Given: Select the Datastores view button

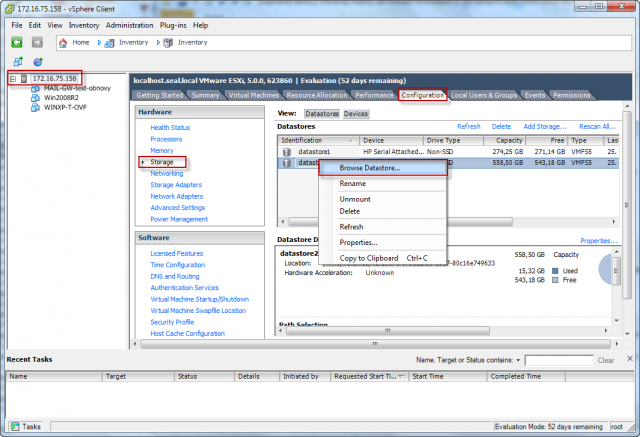Looking at the screenshot, I should (x=322, y=114).
